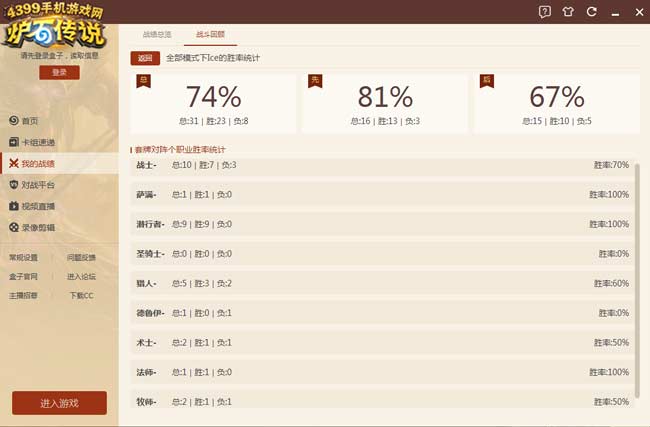Screen dimensions: 650x427
Task: Open the help question icon in title bar
Action: (x=545, y=12)
